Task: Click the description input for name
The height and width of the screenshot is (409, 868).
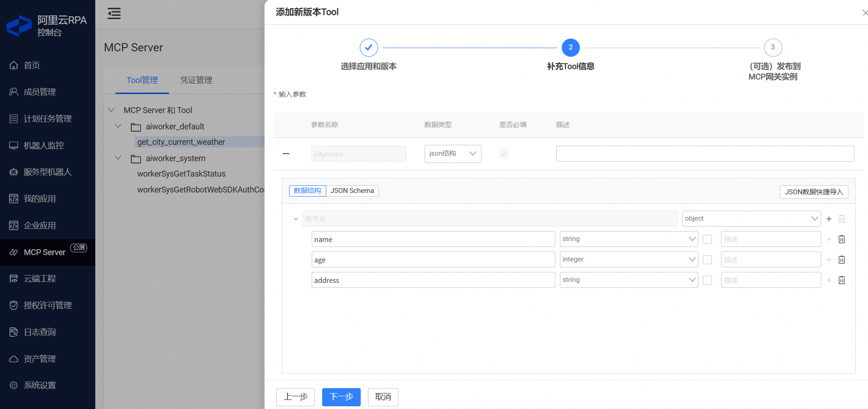Action: 771,239
